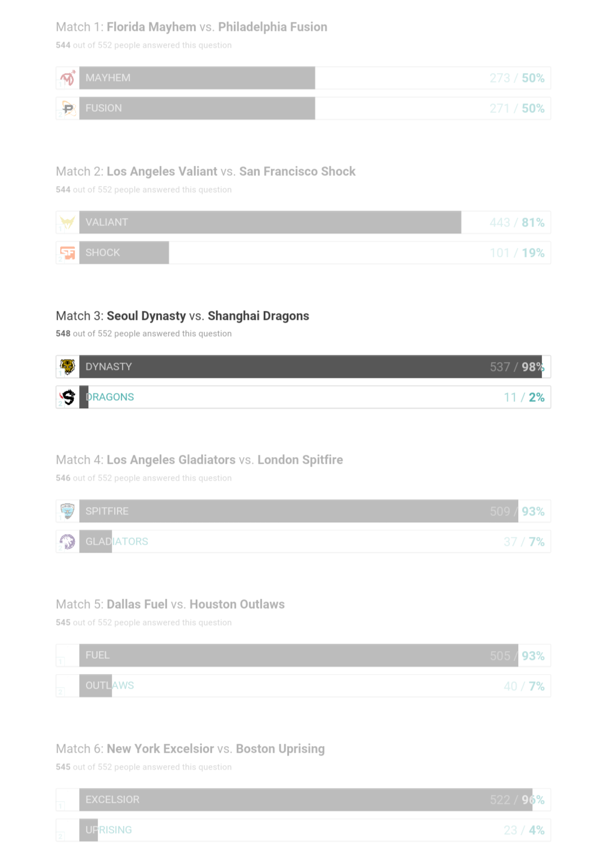This screenshot has height=868, width=607.
Task: Click the Uprising '23 / 4%' vote count
Action: 524,830
